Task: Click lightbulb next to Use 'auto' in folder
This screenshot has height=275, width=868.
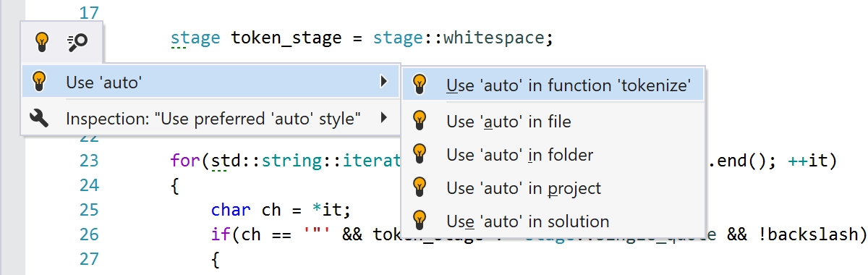Action: 419,153
